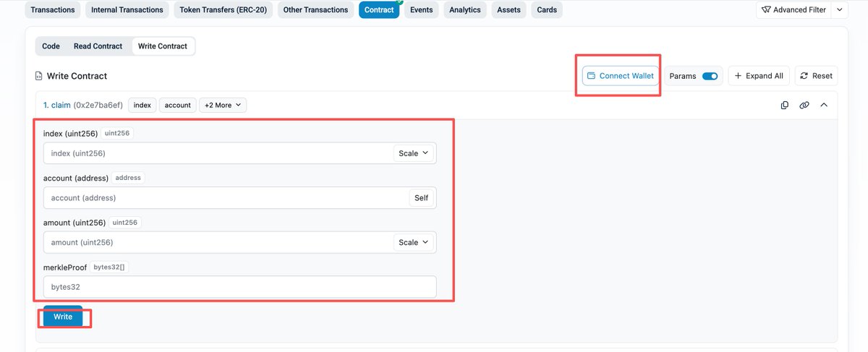Click the Reset button
Viewport: 868px width, 352px height.
[x=816, y=76]
